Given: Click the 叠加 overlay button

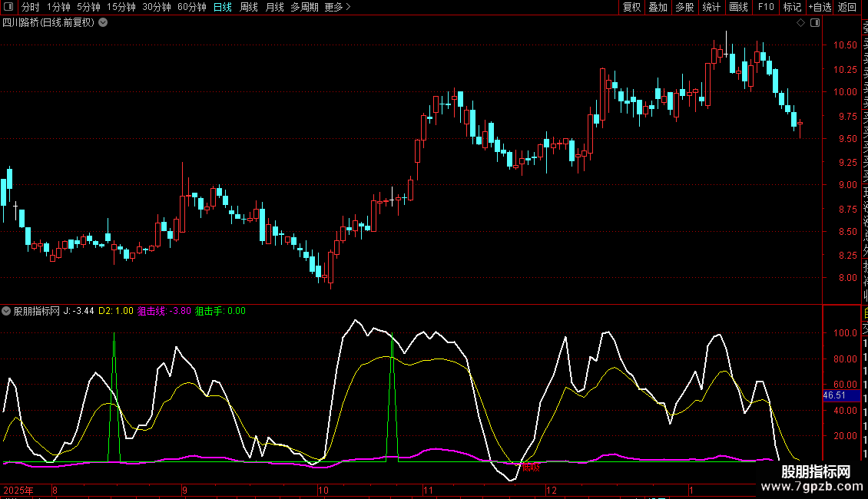Looking at the screenshot, I should pos(658,7).
